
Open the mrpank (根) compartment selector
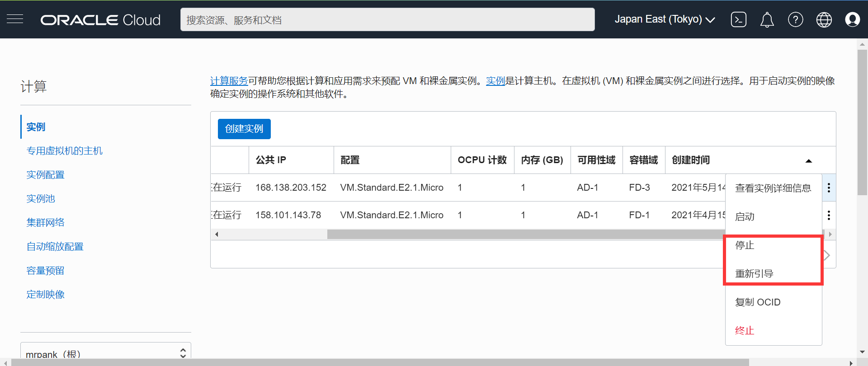106,353
